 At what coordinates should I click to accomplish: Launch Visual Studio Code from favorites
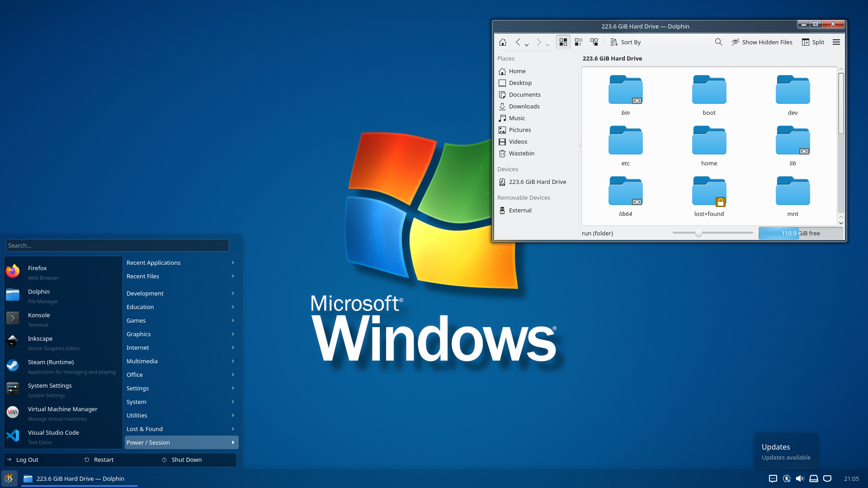[x=63, y=437]
